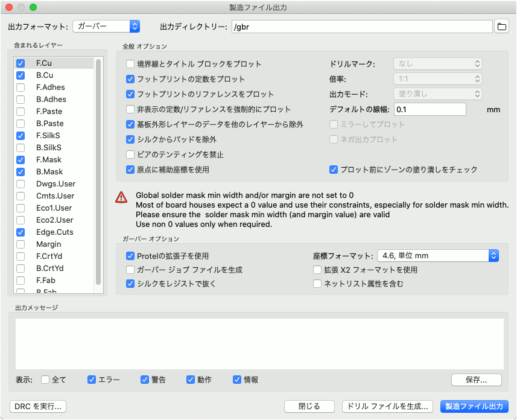
Task: Open the 座標フォーマット dropdown
Action: 438,256
